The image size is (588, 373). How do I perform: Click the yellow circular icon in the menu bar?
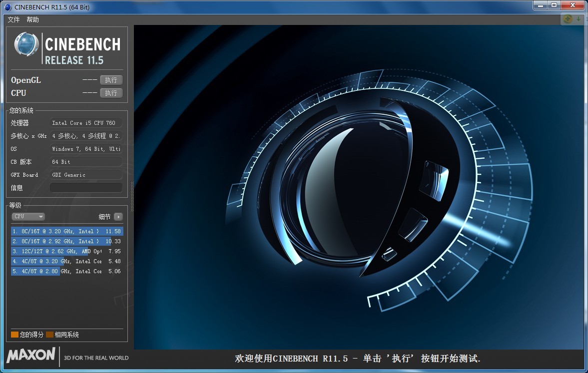tap(568, 19)
